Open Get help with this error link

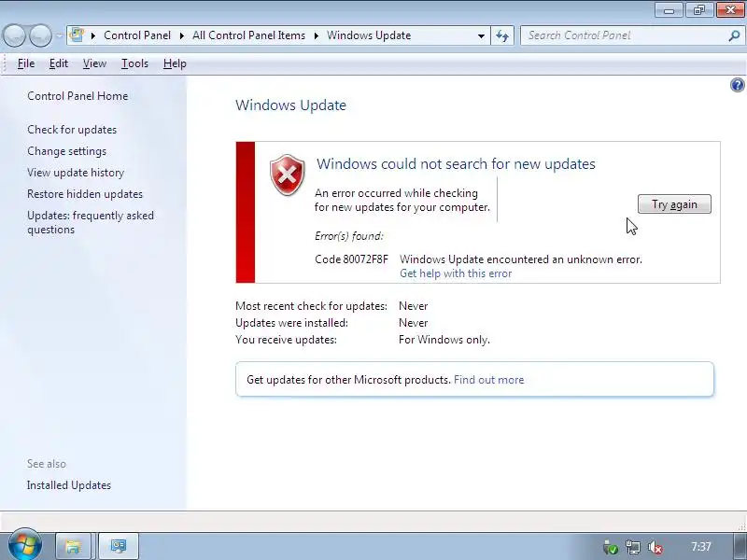click(456, 273)
